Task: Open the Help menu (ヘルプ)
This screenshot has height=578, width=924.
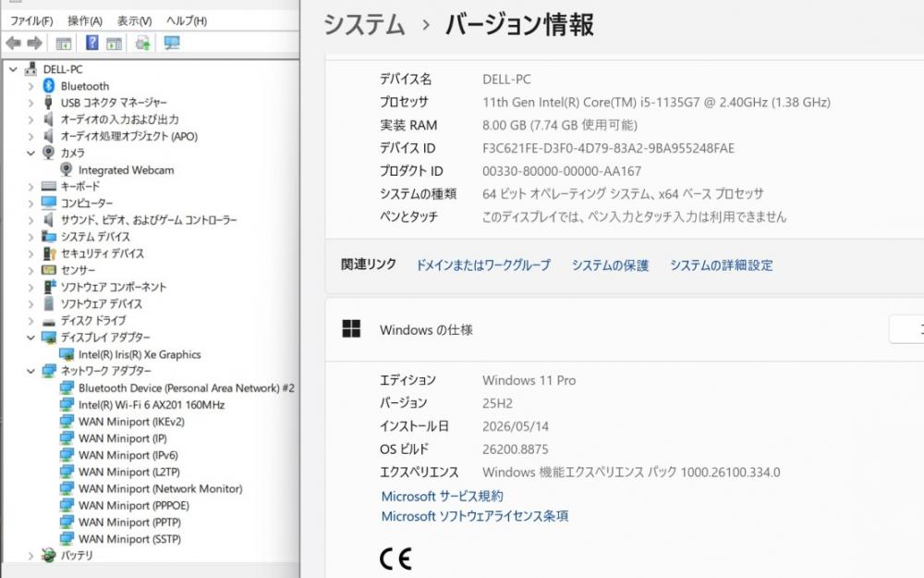Action: (187, 20)
